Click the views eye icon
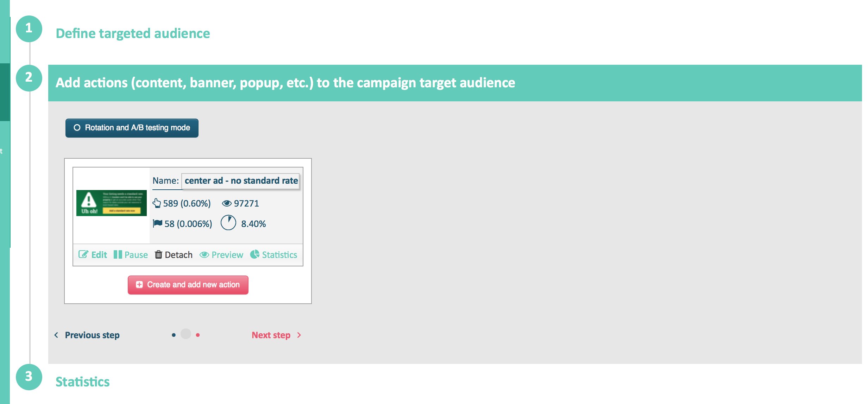Image resolution: width=868 pixels, height=404 pixels. pyautogui.click(x=227, y=203)
